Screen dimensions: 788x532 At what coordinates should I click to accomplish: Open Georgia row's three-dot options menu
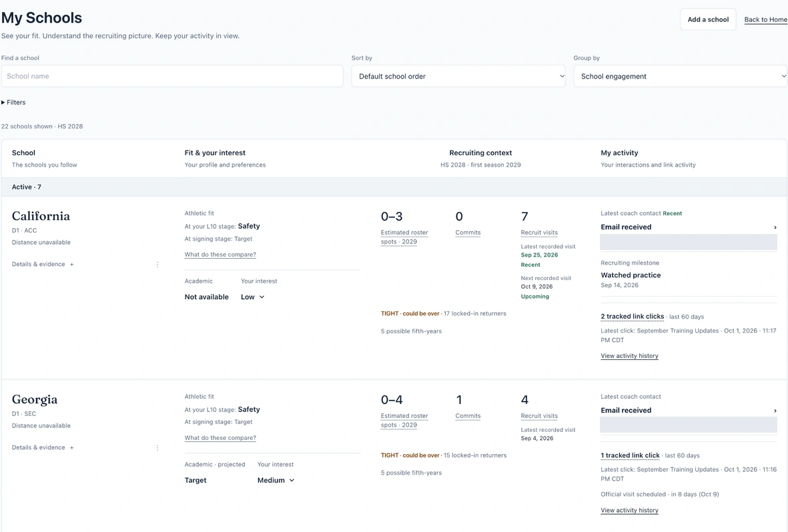click(x=157, y=447)
